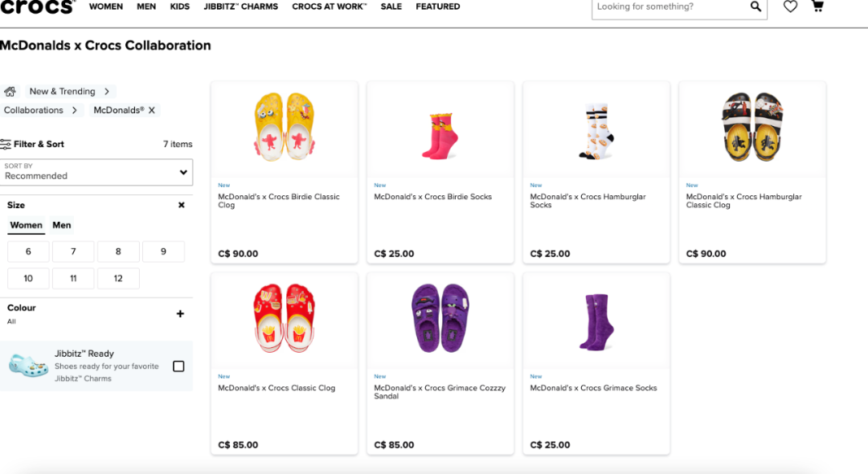
Task: Open the red Classic Clog product image
Action: (x=285, y=318)
